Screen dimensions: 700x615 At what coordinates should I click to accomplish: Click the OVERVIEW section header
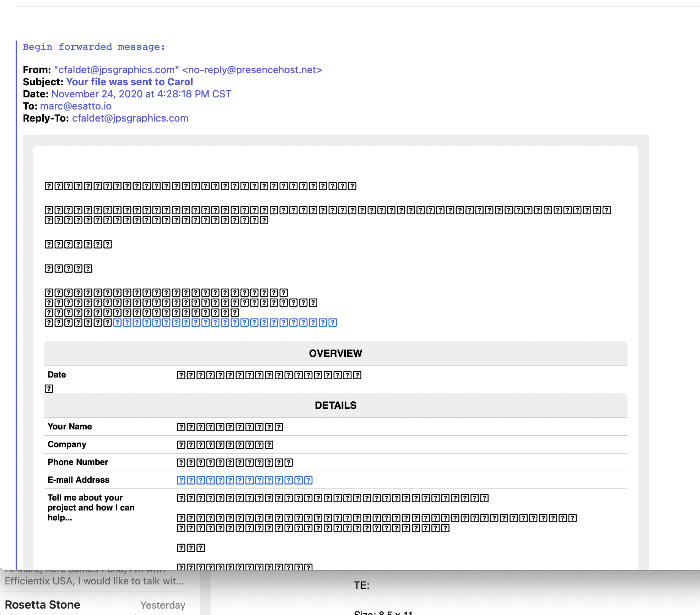tap(335, 353)
